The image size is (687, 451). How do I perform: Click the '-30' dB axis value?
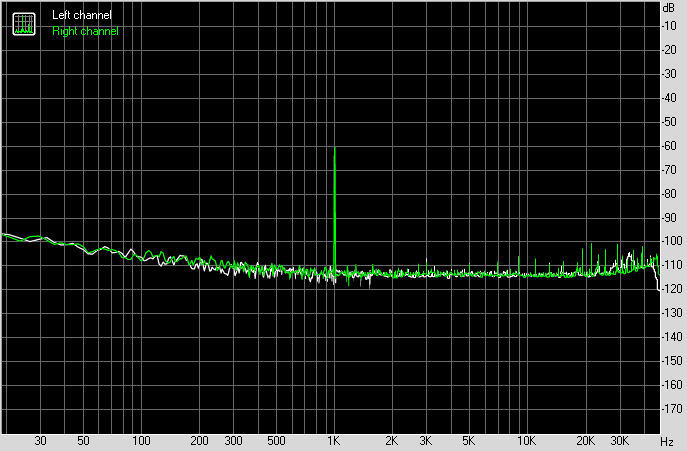click(x=669, y=74)
